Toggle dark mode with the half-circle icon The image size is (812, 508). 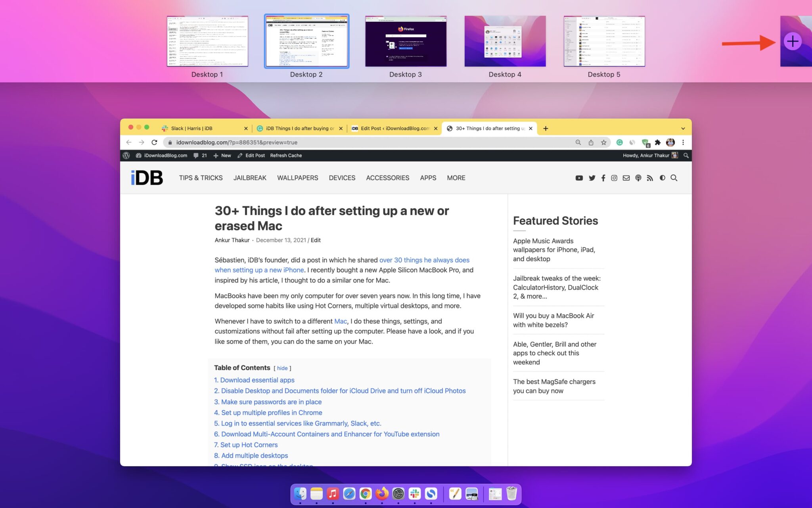(x=662, y=178)
